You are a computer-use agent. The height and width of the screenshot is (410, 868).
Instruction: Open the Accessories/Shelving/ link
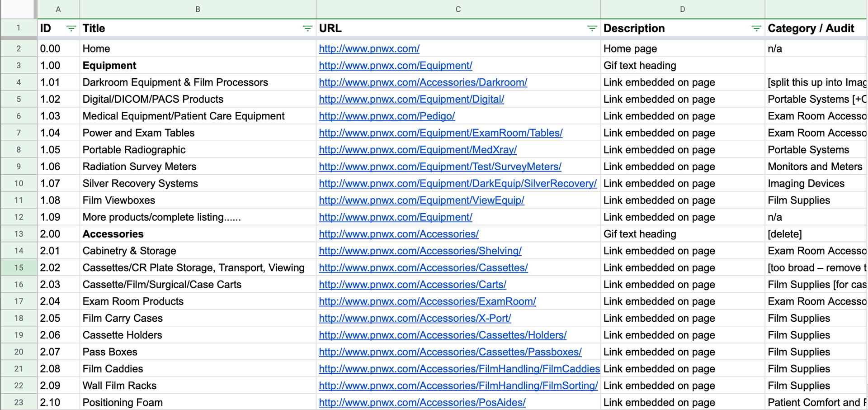point(420,251)
